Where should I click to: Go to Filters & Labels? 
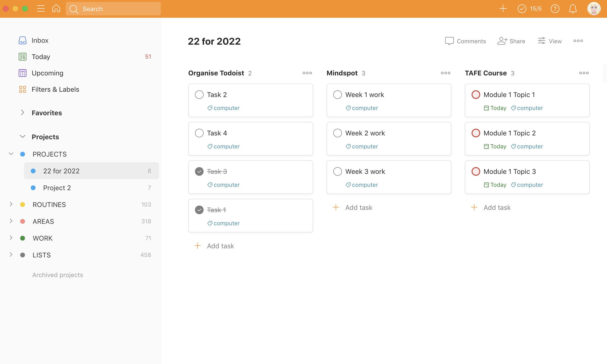click(x=55, y=89)
